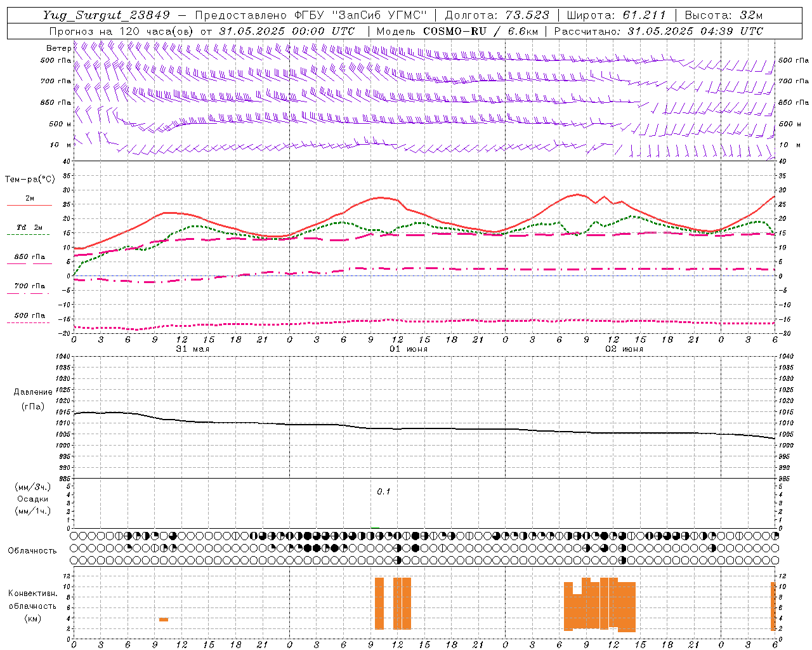Image resolution: width=812 pixels, height=650 pixels.
Task: Click the small orange convective bar on 31 мая
Action: pos(164,620)
